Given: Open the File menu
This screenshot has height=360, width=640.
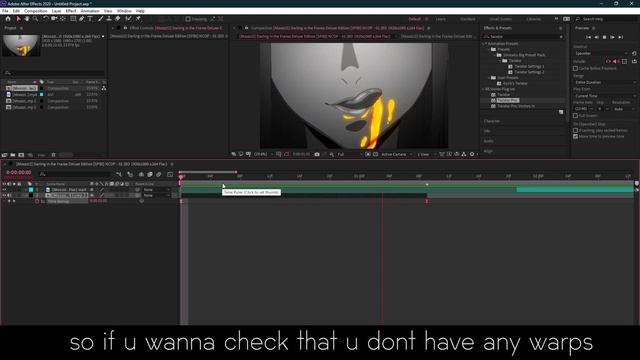Looking at the screenshot, I should (5, 11).
